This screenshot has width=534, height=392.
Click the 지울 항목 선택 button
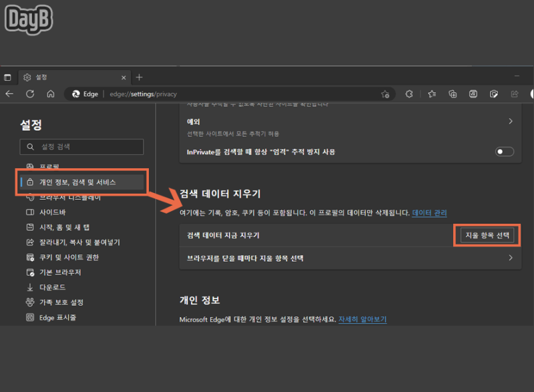(x=487, y=234)
